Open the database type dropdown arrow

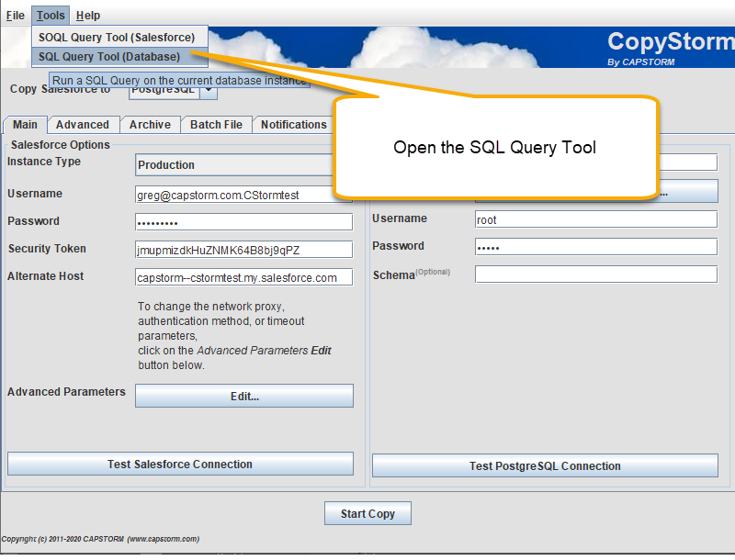point(209,90)
